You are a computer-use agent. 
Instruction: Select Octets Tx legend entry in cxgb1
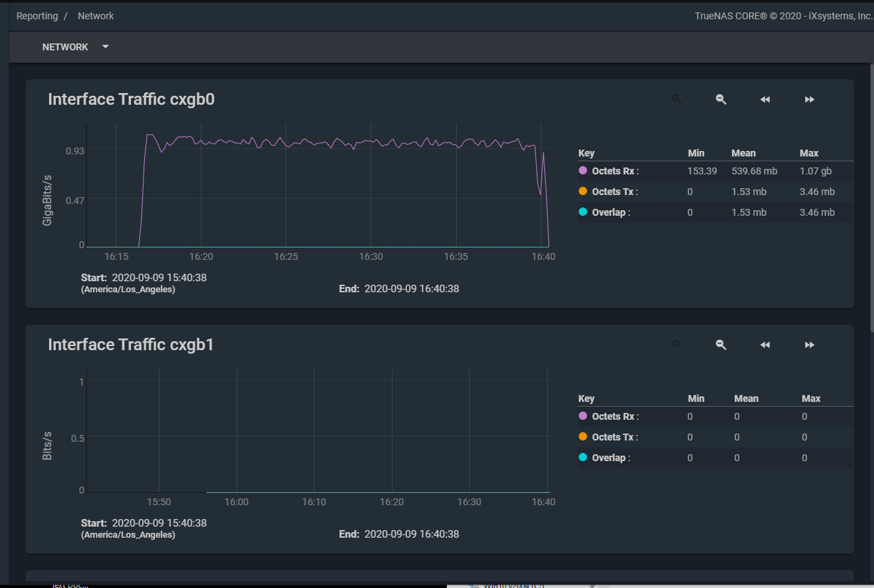coord(615,437)
